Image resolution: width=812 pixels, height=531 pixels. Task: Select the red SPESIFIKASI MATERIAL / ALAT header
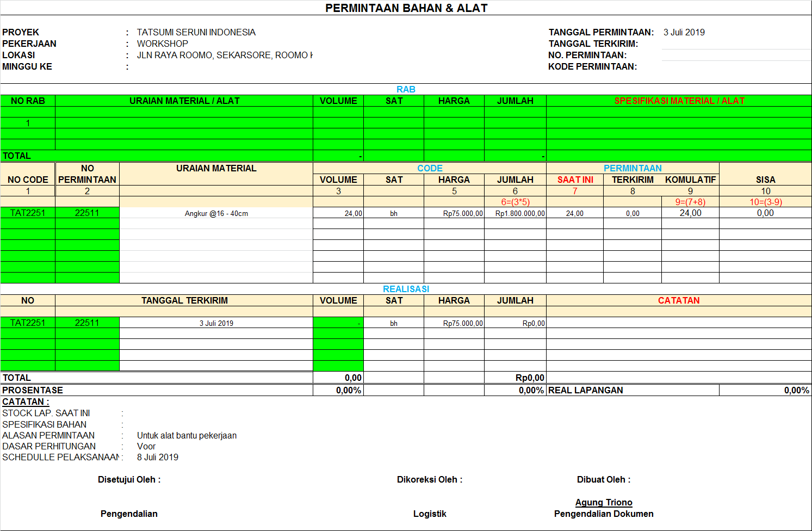click(679, 101)
